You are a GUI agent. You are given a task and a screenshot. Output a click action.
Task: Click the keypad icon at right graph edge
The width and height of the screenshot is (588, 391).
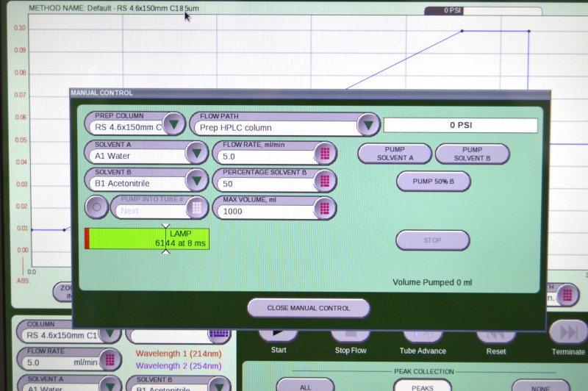[566, 295]
